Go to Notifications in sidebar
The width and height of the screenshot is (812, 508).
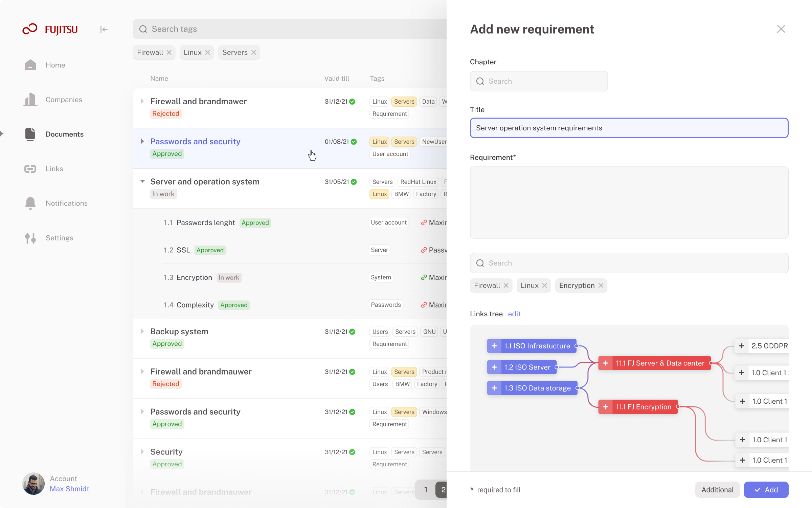[66, 203]
